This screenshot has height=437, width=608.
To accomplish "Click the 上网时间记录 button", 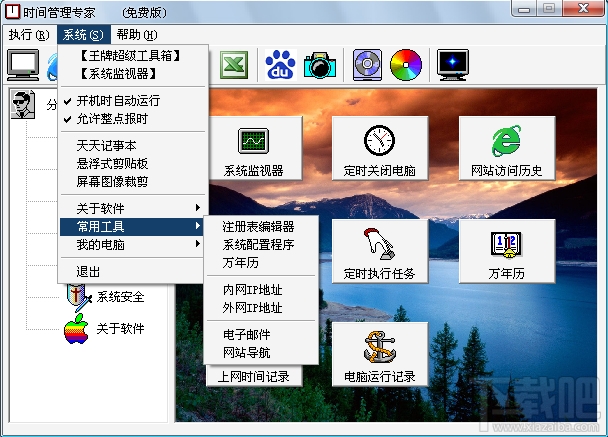I will pos(254,376).
